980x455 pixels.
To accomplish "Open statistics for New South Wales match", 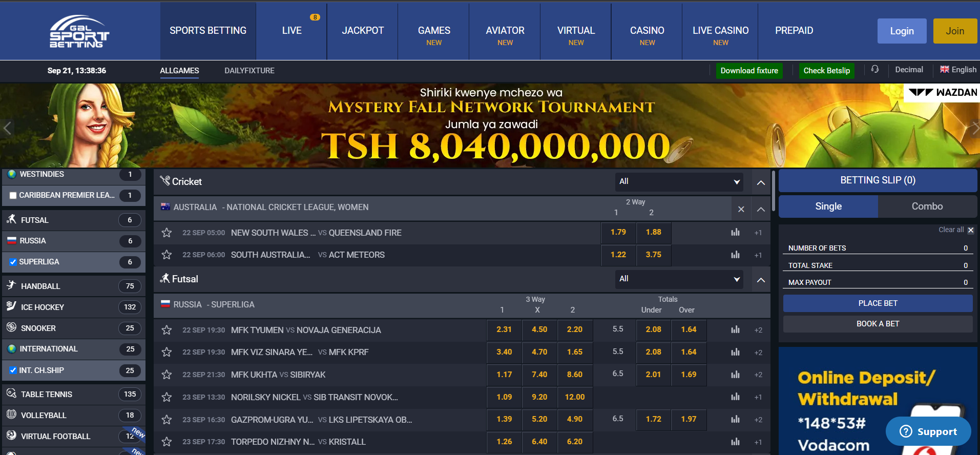I will point(736,232).
